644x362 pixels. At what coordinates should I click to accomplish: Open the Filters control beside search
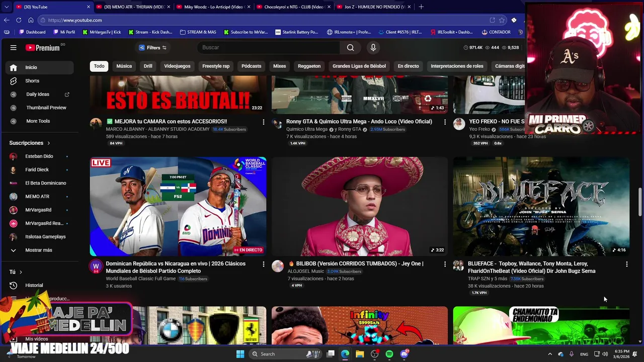152,48
